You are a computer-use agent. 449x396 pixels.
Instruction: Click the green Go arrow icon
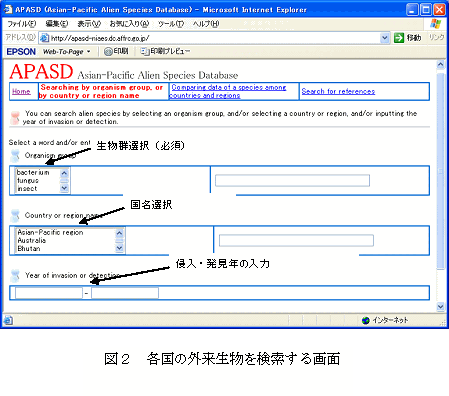click(399, 38)
